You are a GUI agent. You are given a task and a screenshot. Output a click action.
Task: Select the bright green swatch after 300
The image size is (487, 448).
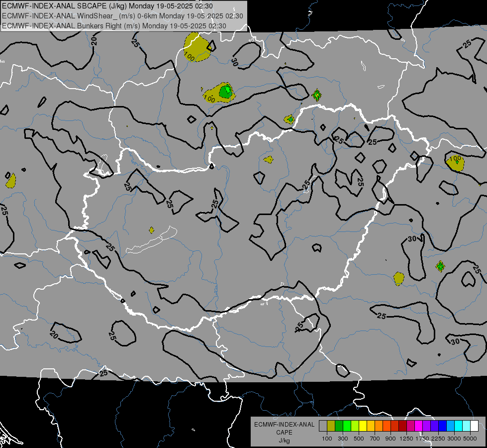[347, 426]
